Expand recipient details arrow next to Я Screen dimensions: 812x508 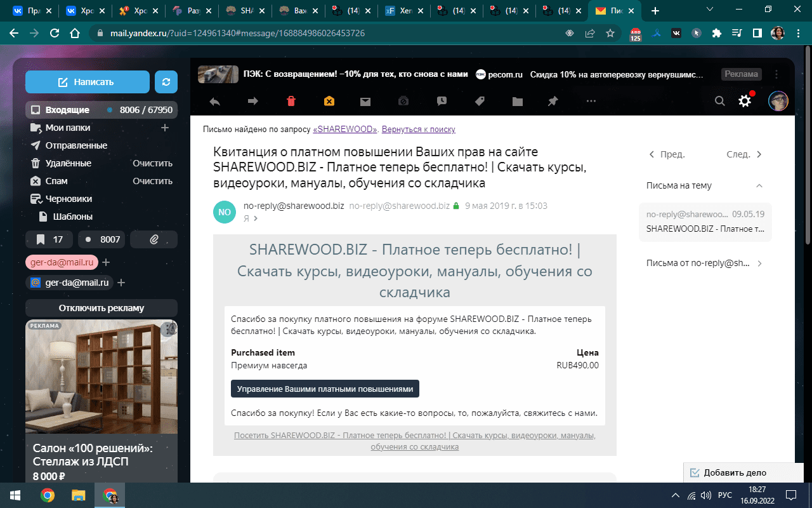256,218
